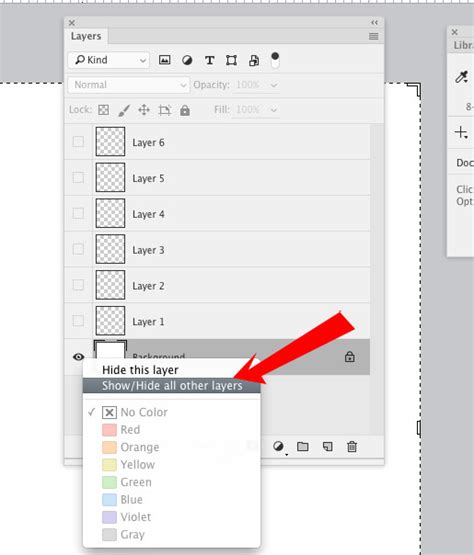Viewport: 474px width, 555px height.
Task: Switch to the Layers tab
Action: [x=86, y=36]
